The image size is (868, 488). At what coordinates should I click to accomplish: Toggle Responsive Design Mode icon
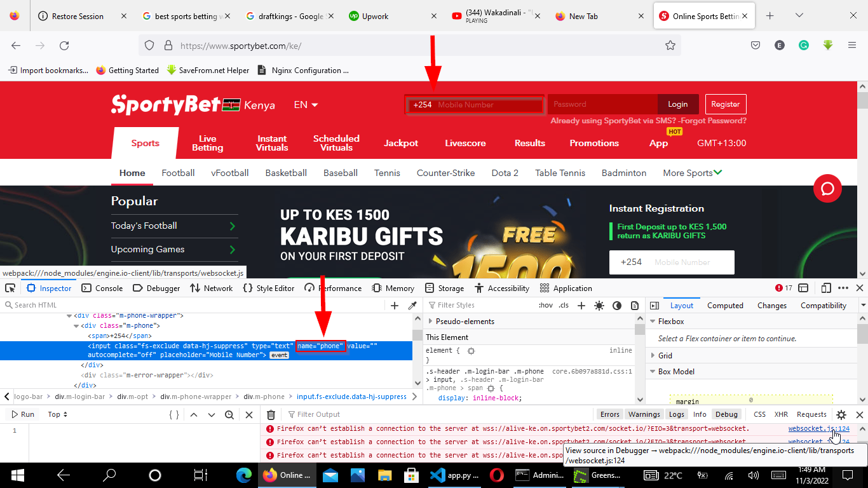pyautogui.click(x=825, y=288)
